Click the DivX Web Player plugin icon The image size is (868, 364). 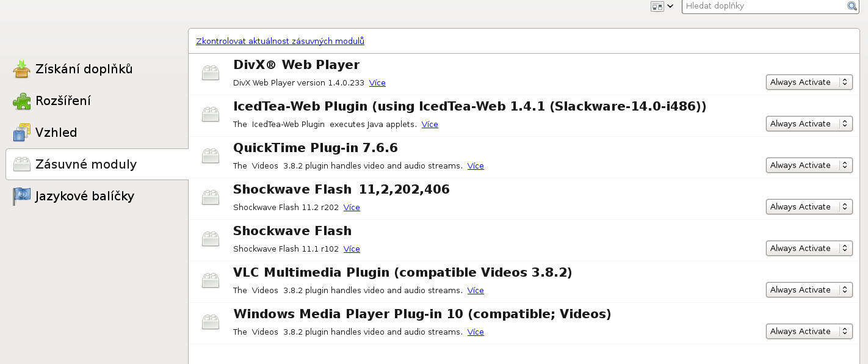[211, 73]
